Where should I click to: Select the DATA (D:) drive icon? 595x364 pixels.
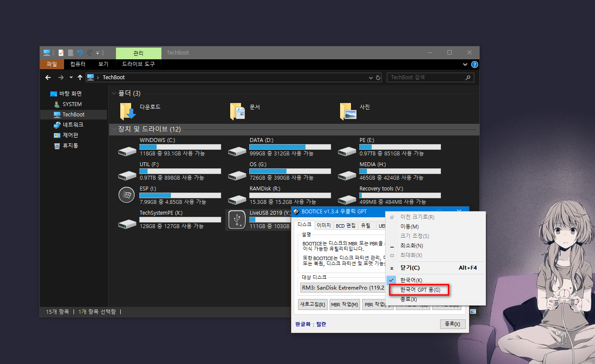coord(237,151)
